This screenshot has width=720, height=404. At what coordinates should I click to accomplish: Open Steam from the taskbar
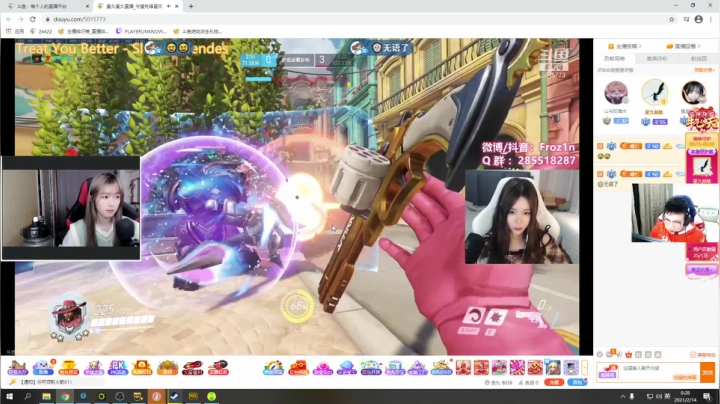174,396
